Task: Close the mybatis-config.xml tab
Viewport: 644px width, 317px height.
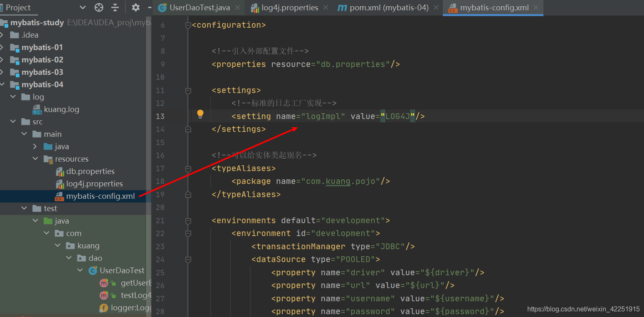Action: (536, 7)
